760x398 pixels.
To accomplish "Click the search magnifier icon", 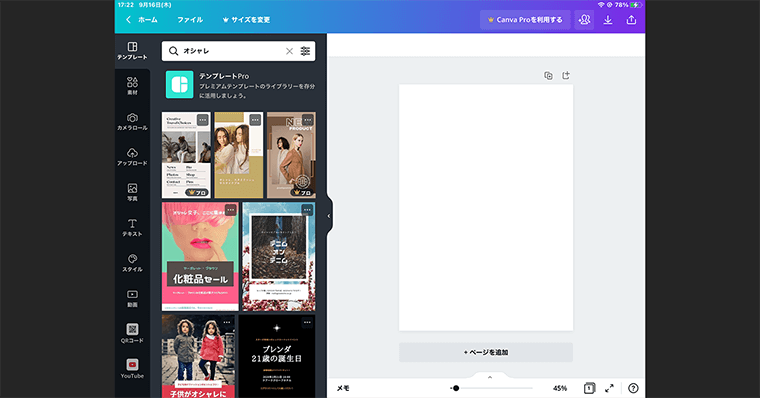I will click(173, 51).
